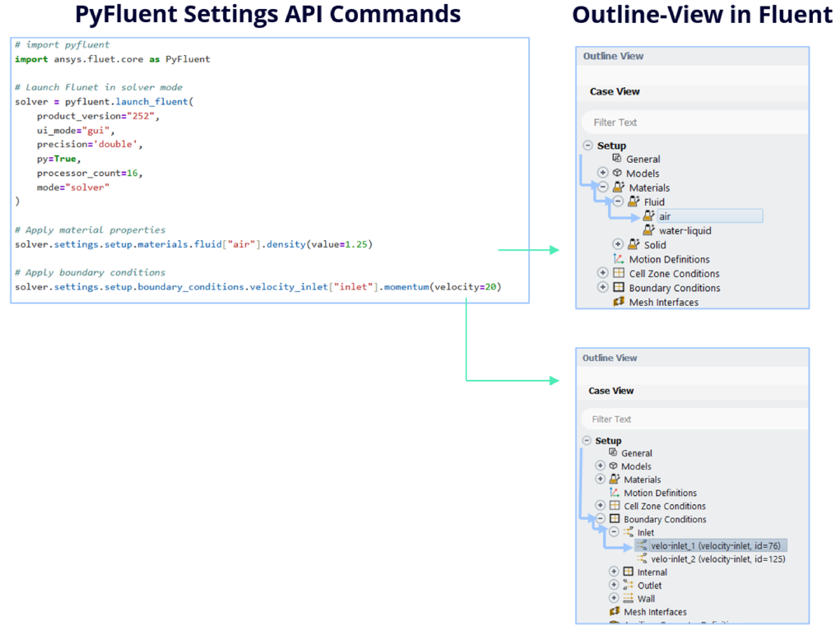This screenshot has width=840, height=630.
Task: Expand Materials node in lower Outline View
Action: coord(600,479)
